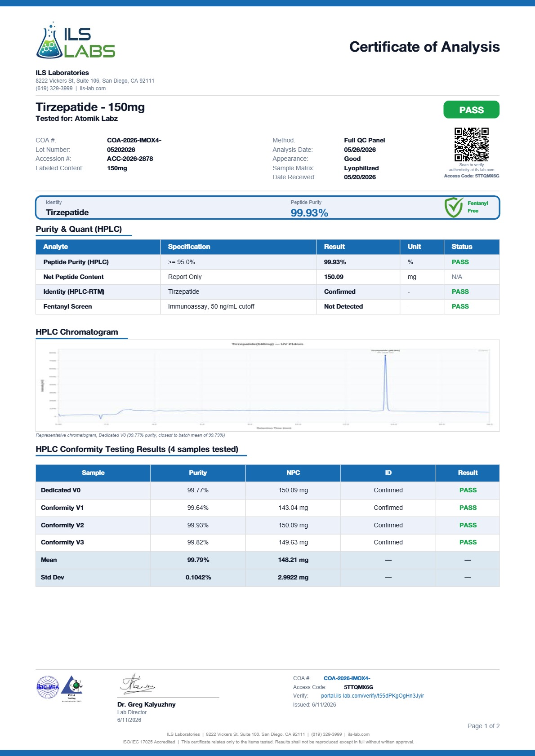Screen dimensions: 535x756
Task: Click the ilac-MRA accreditation logo
Action: [x=48, y=687]
